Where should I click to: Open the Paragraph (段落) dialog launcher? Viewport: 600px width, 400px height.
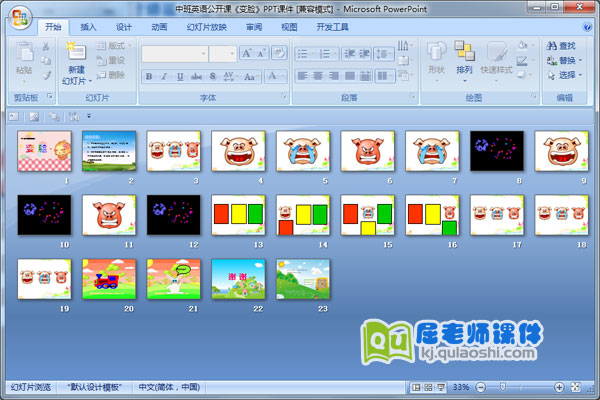pyautogui.click(x=412, y=96)
